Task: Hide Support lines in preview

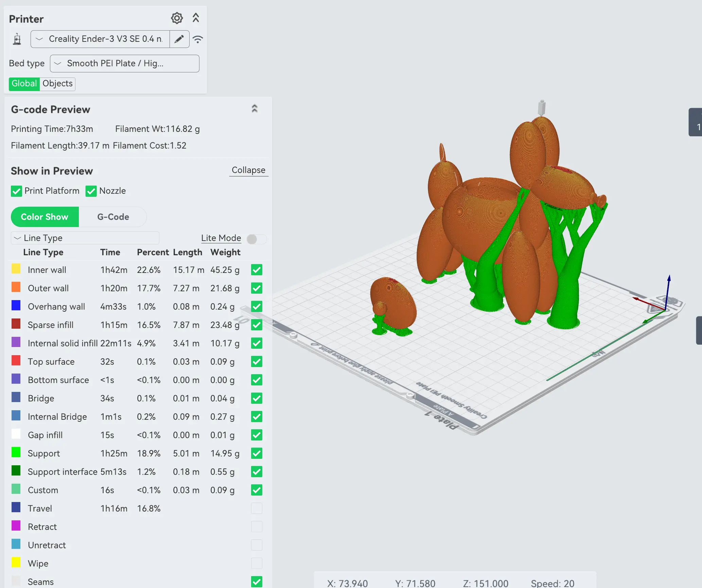Action: 257,453
